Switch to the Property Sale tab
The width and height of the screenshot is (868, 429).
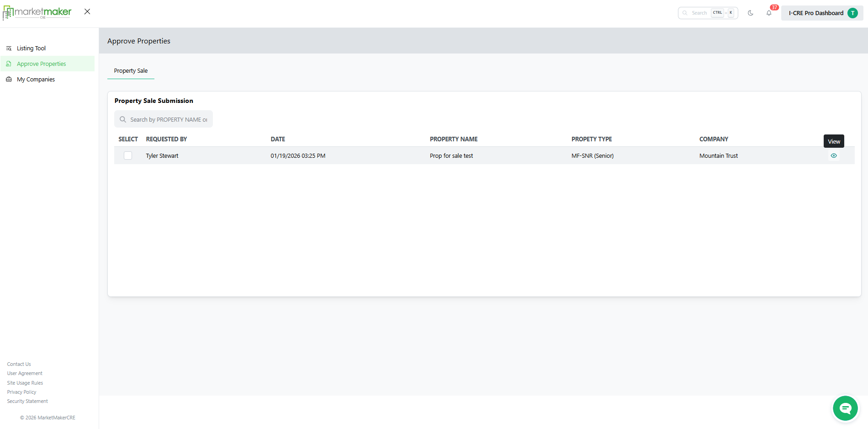coord(131,71)
